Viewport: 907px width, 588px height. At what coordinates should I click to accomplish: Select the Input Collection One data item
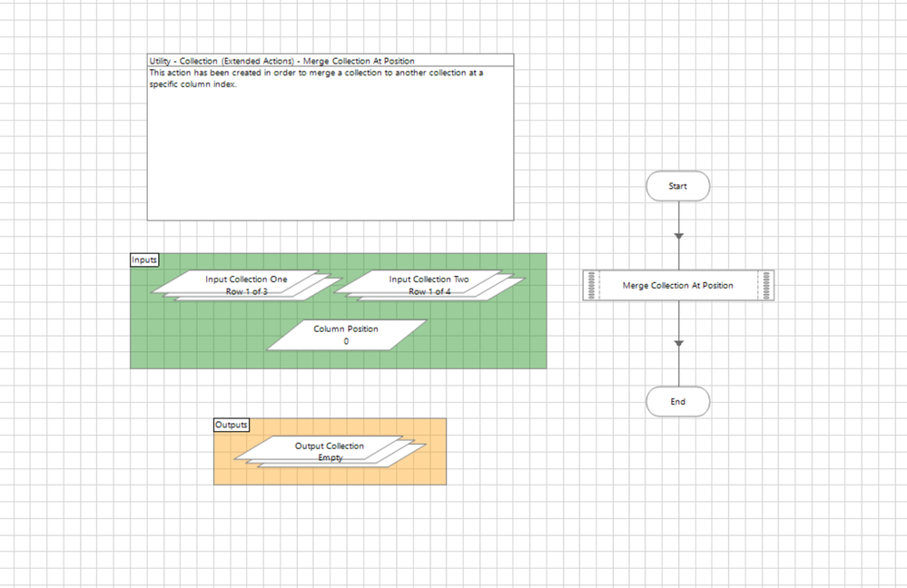click(246, 285)
